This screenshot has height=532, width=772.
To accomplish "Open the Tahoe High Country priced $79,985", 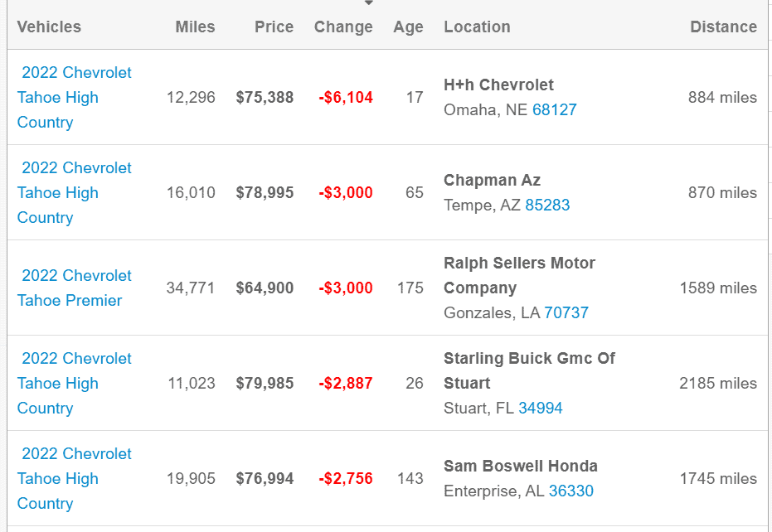I will [75, 384].
